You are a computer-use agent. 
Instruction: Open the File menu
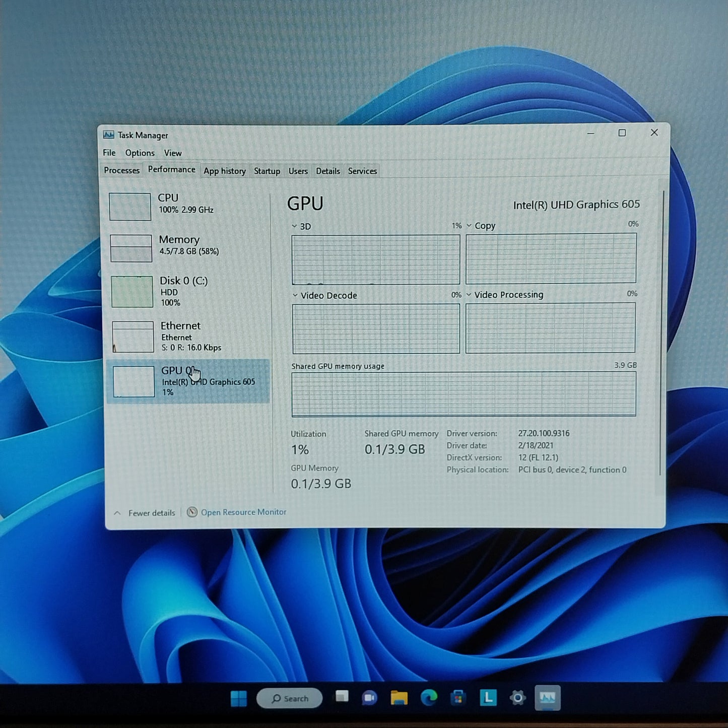(x=109, y=153)
